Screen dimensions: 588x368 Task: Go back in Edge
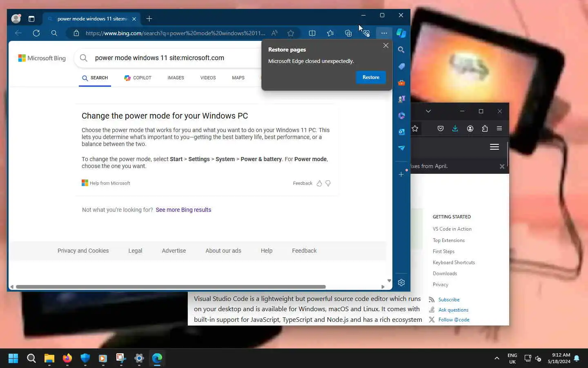tap(18, 33)
